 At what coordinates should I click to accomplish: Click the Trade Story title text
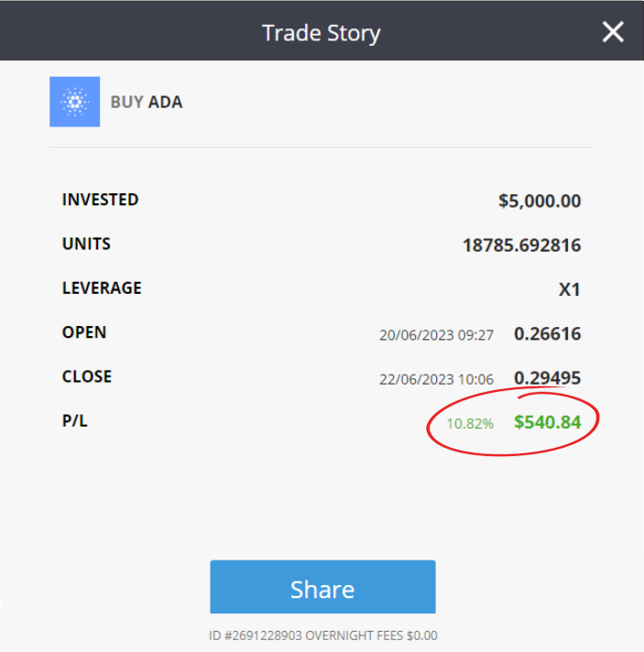tap(321, 33)
